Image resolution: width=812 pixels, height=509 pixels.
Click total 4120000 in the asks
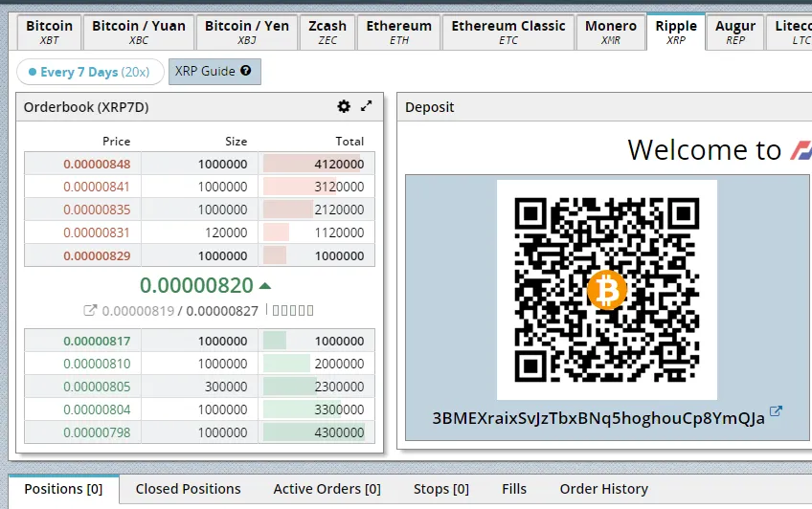pos(339,164)
